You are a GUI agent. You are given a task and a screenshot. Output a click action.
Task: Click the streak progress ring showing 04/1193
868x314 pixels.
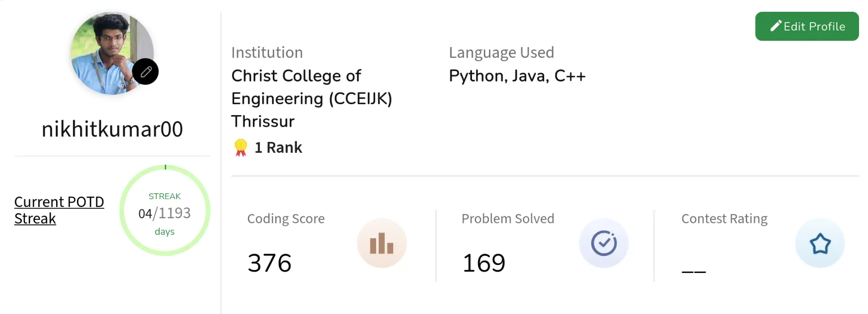165,211
